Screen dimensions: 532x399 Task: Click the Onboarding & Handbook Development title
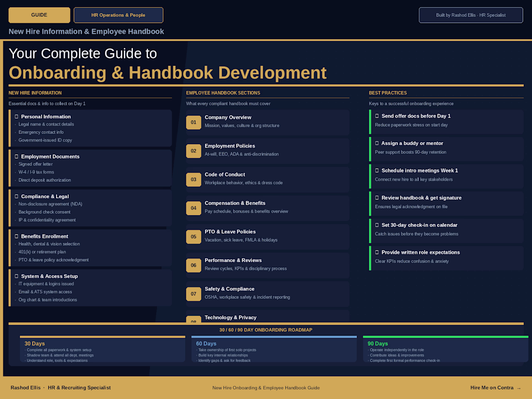click(168, 73)
